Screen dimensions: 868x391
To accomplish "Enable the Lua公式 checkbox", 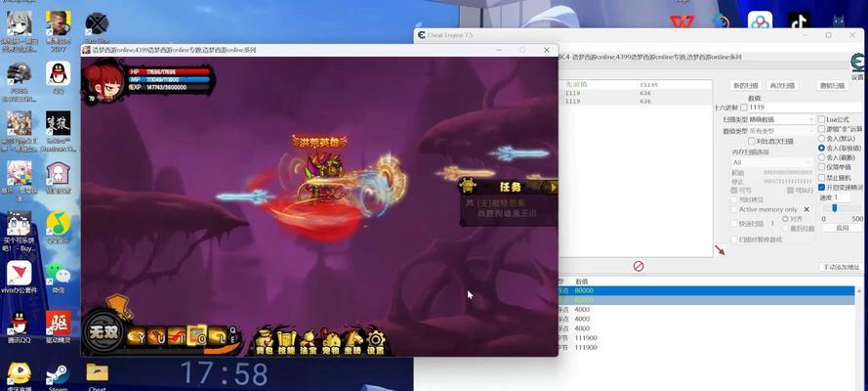I will pos(821,119).
